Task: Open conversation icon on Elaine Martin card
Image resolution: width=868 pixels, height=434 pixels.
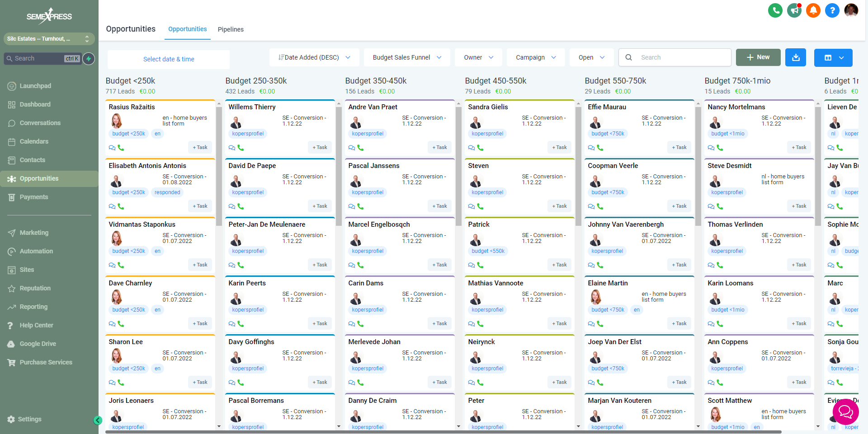Action: (591, 324)
